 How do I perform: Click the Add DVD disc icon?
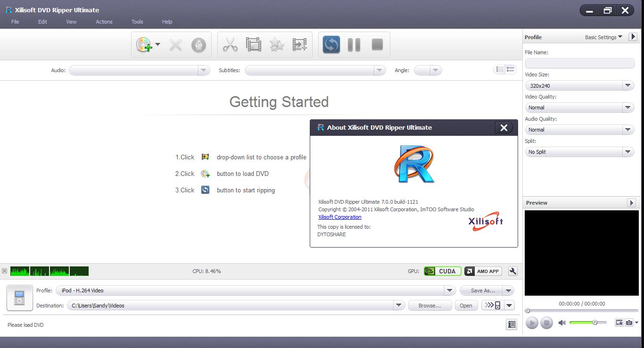pyautogui.click(x=144, y=45)
